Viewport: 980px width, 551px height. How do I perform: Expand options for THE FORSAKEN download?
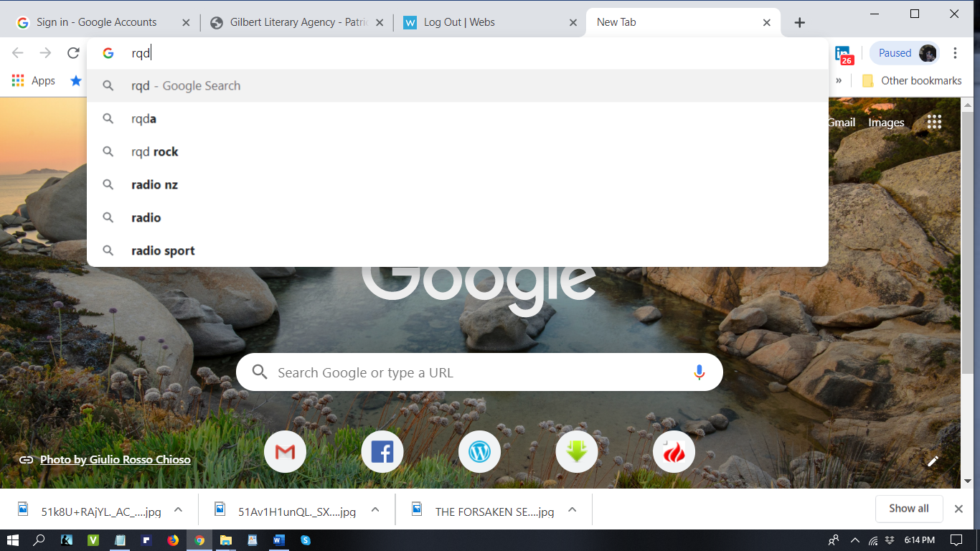click(x=572, y=510)
